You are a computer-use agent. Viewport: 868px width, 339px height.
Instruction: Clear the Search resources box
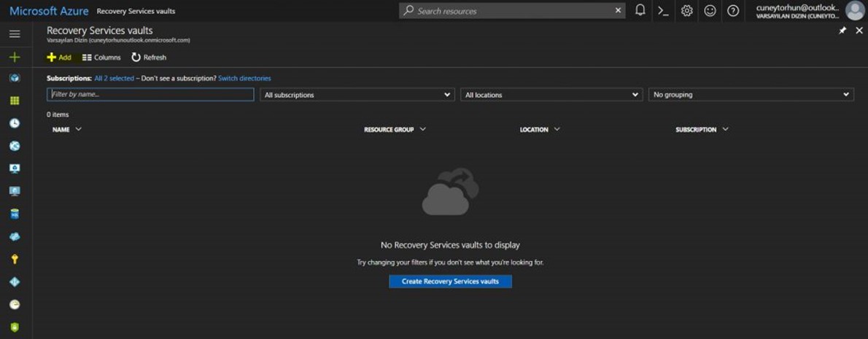pyautogui.click(x=619, y=10)
